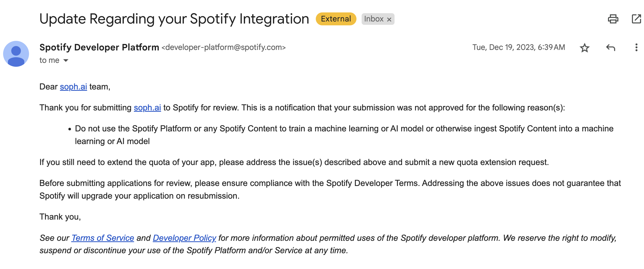Open soph.ai link after "Thank you for submitting"

point(147,108)
